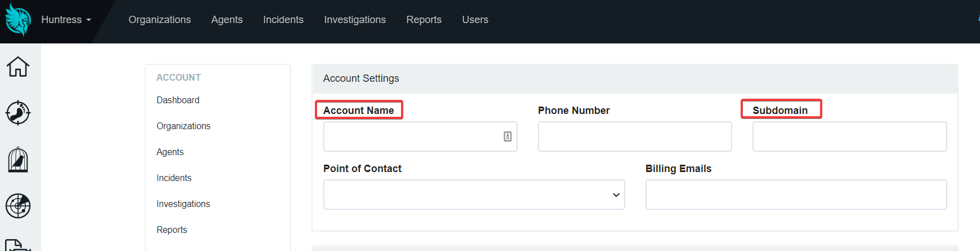Select the footprint target sidebar icon

pos(18,113)
